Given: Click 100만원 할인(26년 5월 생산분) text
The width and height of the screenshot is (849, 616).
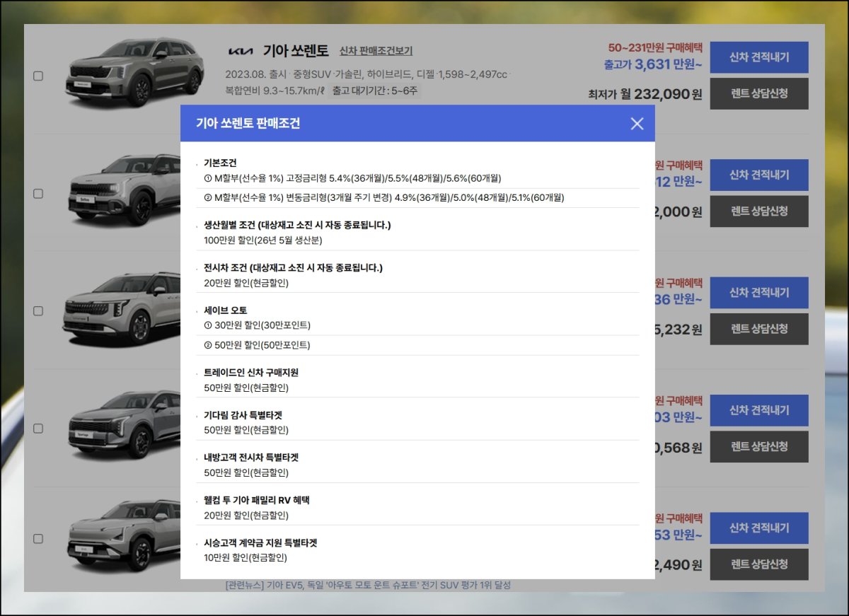Looking at the screenshot, I should coord(262,240).
